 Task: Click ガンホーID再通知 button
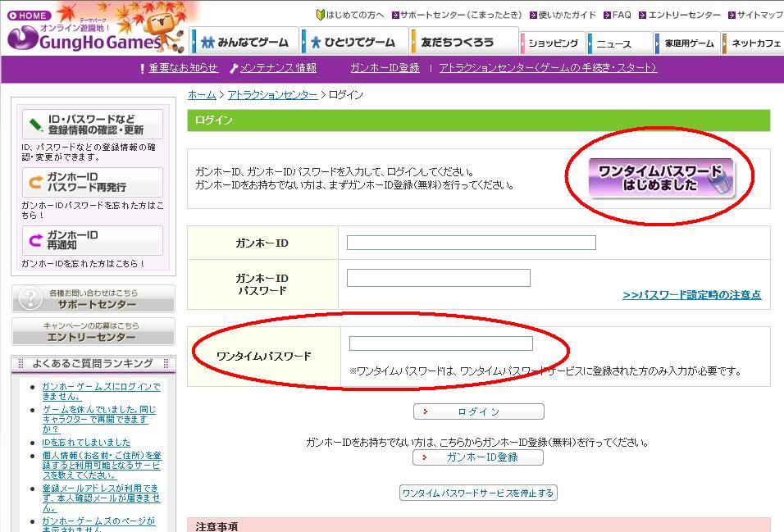(x=93, y=240)
